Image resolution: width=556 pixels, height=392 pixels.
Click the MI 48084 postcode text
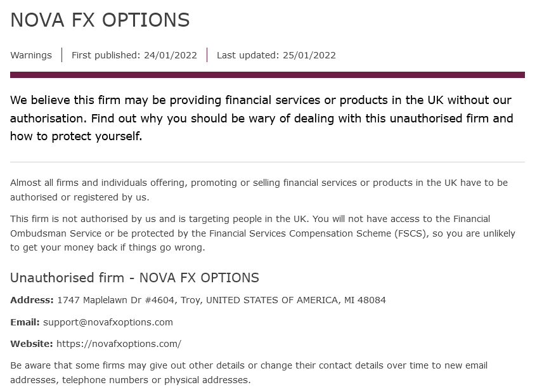(365, 300)
